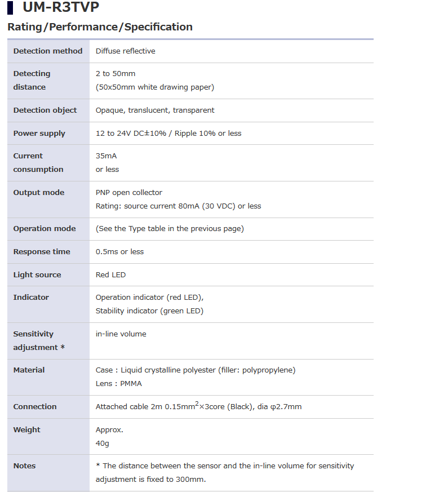Click the 35mA current consumption value

point(106,156)
